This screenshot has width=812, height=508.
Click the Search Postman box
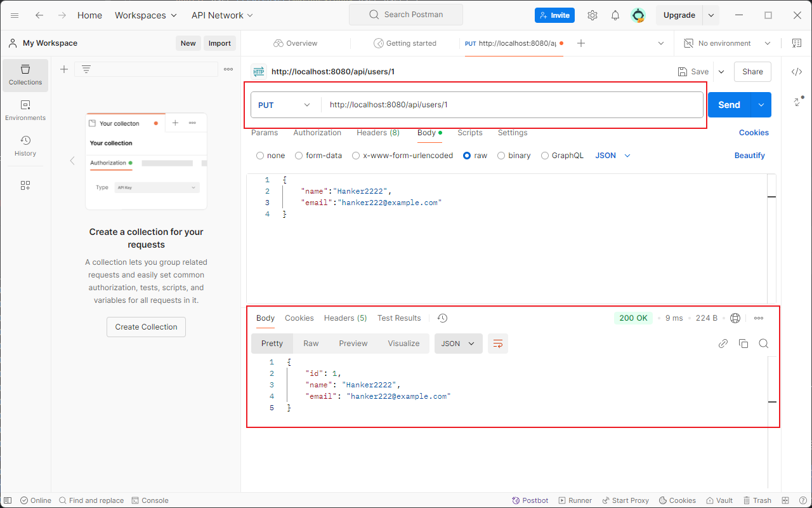(406, 15)
